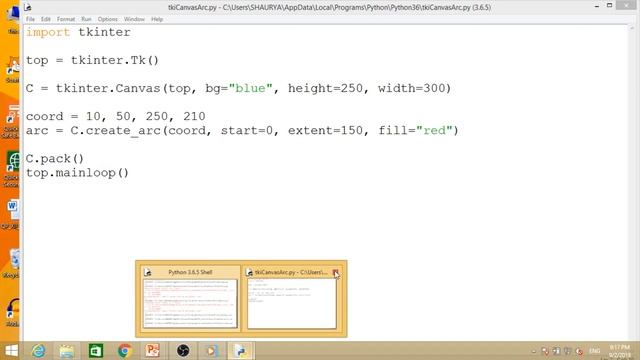Open the Word desktop shortcut
Image resolution: width=640 pixels, height=360 pixels.
(x=11, y=213)
